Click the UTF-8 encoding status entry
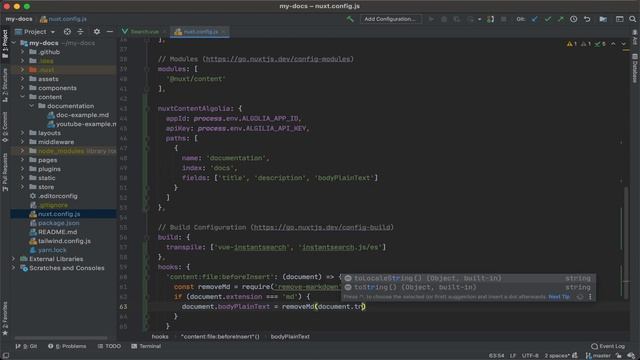Viewport: 640px width, 360px height. point(530,356)
